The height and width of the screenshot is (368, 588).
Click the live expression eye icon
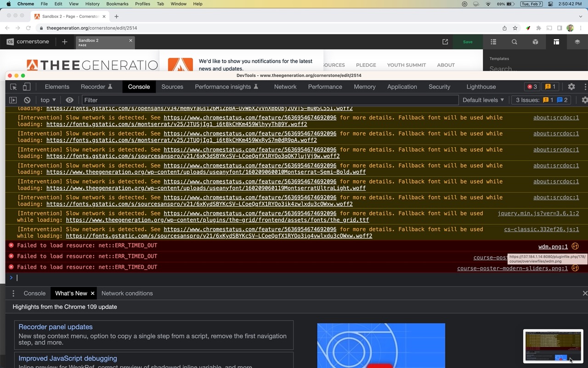pos(69,100)
